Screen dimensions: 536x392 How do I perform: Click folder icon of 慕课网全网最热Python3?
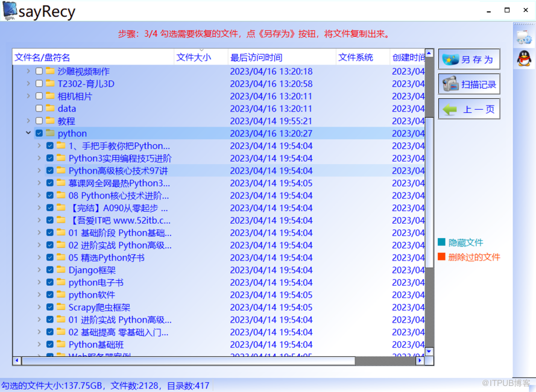[x=61, y=183]
